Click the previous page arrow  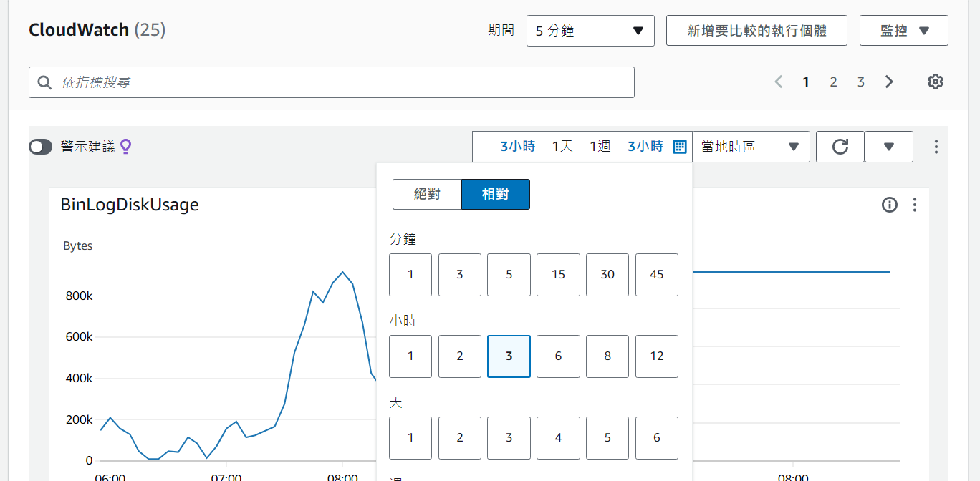pos(779,82)
